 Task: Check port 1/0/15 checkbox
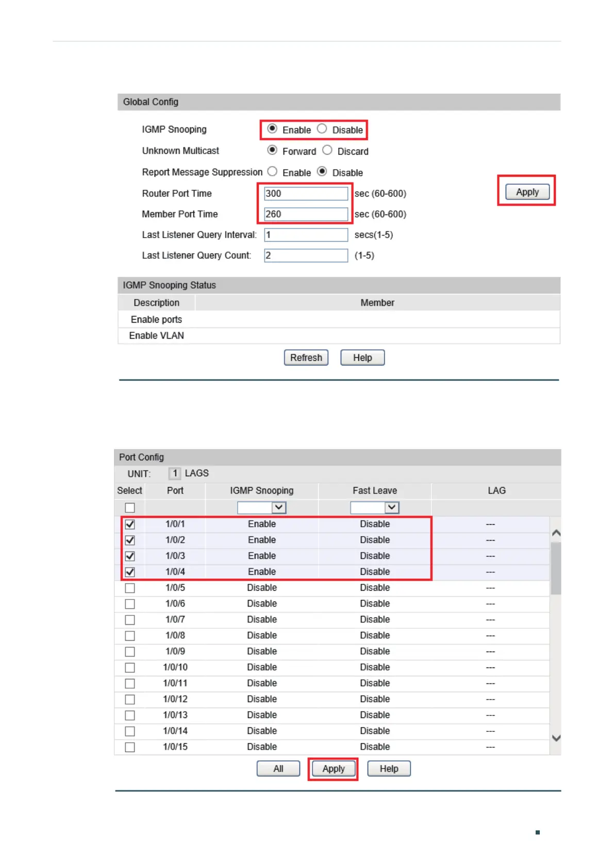click(130, 747)
